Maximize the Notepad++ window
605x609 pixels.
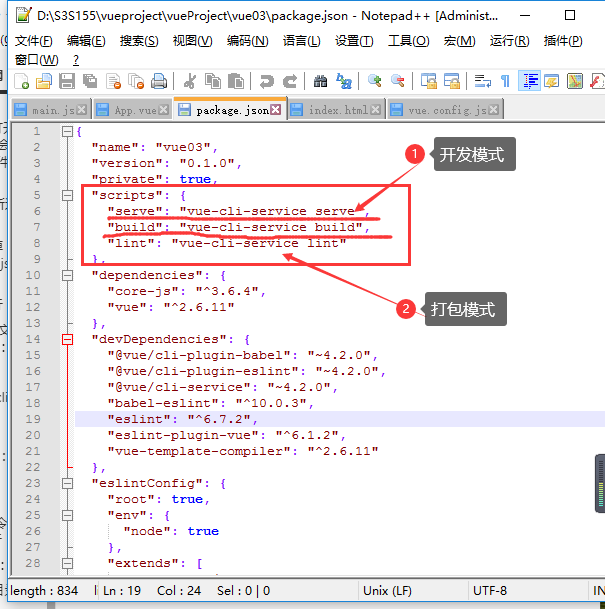tap(570, 15)
